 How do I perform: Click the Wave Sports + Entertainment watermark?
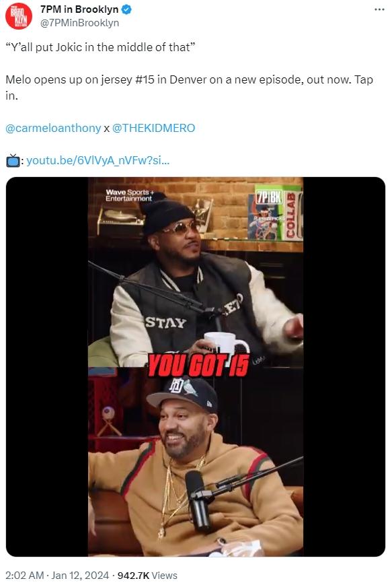click(129, 195)
